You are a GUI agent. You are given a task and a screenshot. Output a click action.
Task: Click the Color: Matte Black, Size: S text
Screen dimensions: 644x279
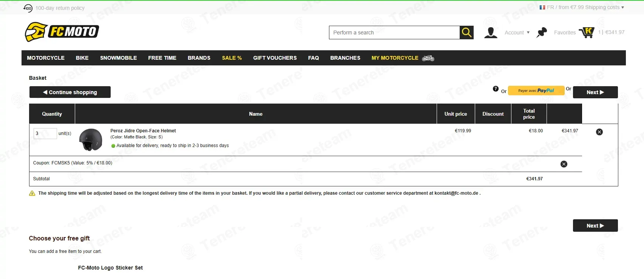tap(136, 137)
